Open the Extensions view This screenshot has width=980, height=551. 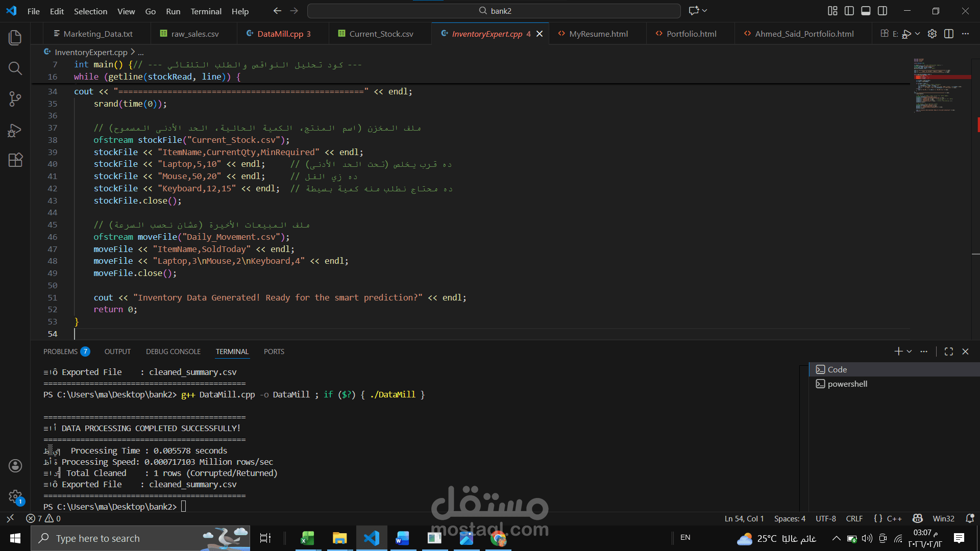[x=15, y=160]
